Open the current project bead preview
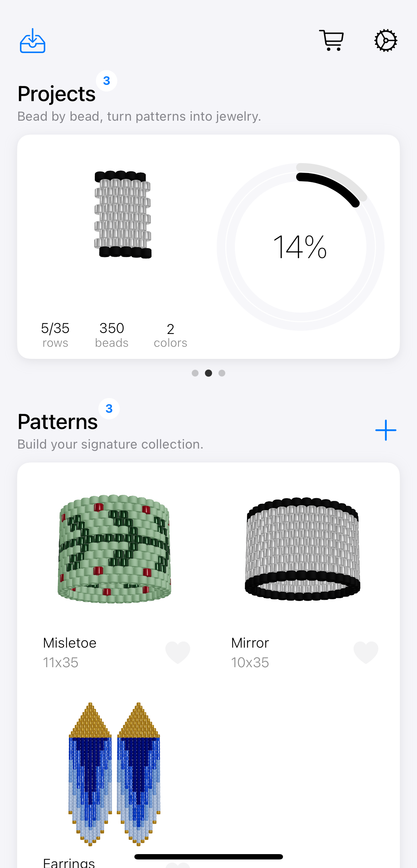This screenshot has height=868, width=417. tap(123, 215)
